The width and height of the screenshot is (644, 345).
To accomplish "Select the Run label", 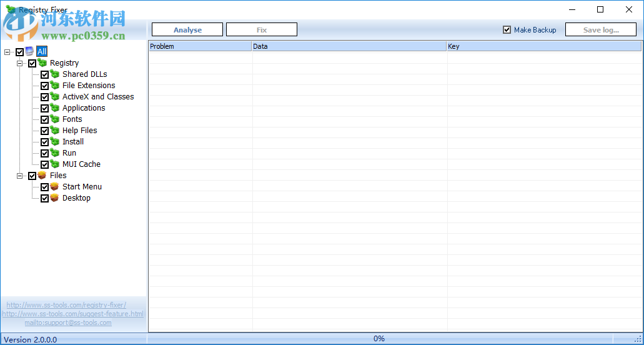I will (69, 152).
